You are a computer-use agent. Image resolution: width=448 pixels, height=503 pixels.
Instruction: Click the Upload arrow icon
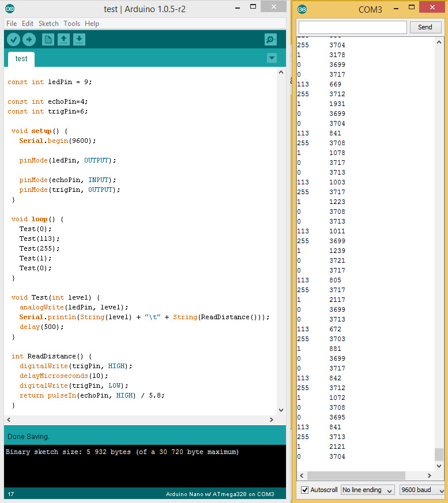[x=29, y=40]
